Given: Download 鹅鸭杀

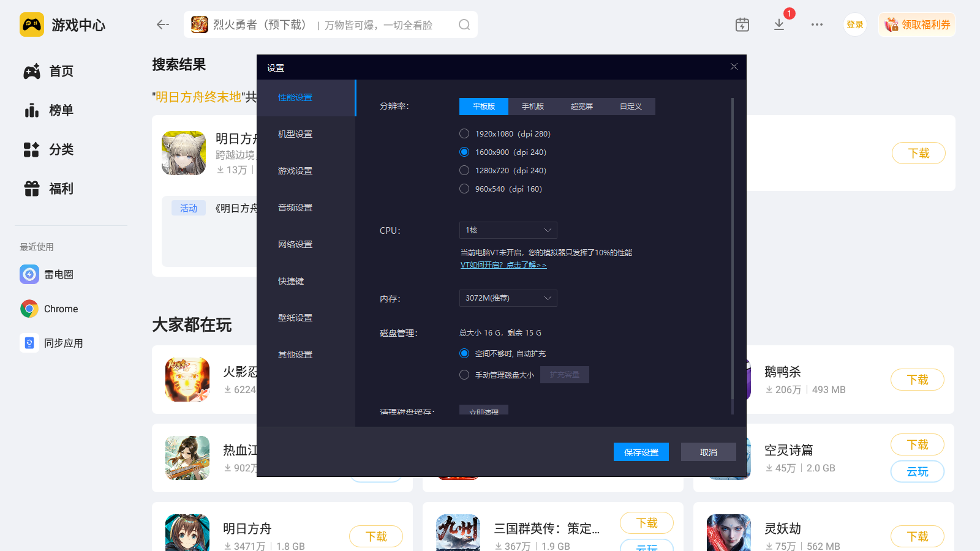Looking at the screenshot, I should (x=918, y=380).
